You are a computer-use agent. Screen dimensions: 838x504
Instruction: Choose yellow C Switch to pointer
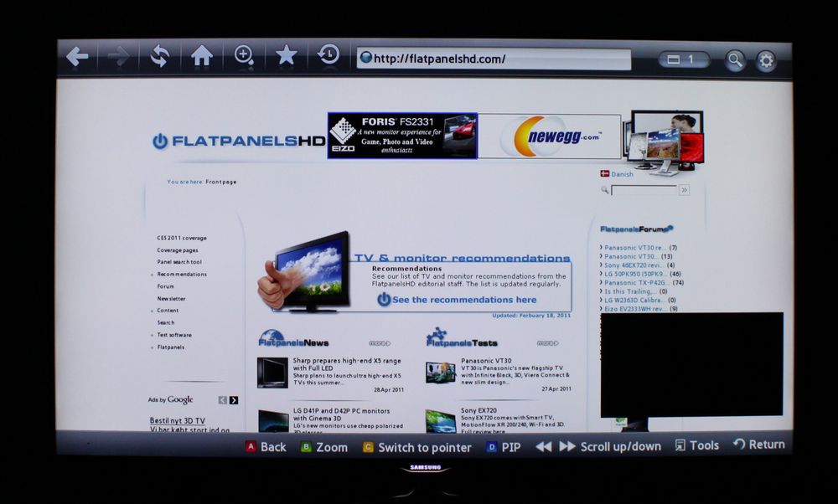[416, 447]
